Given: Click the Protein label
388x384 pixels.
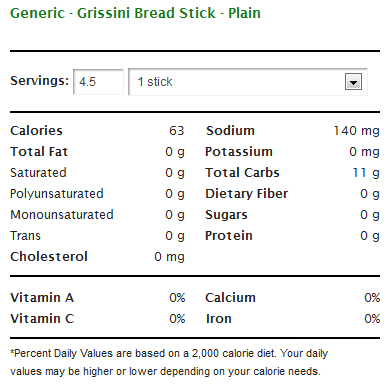Looking at the screenshot, I should tap(229, 236).
